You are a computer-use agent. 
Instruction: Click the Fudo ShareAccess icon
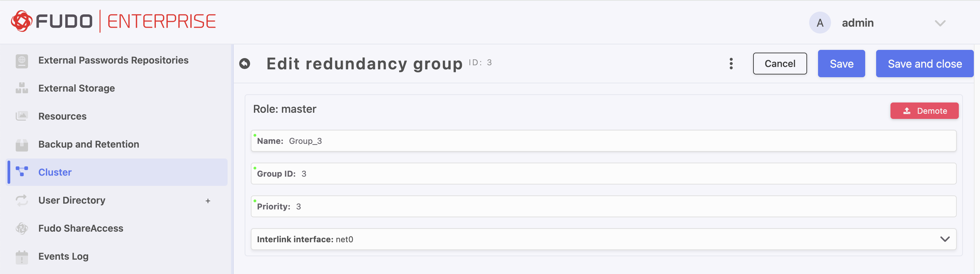click(x=22, y=228)
